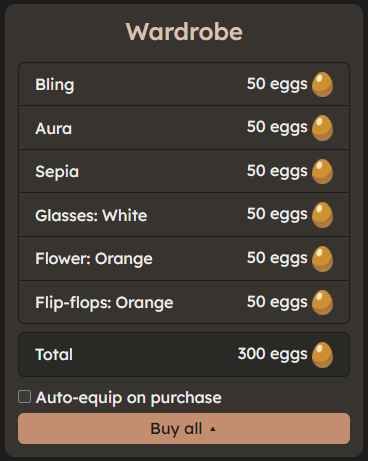Select the Bling item row
Image resolution: width=368 pixels, height=461 pixels.
(184, 84)
